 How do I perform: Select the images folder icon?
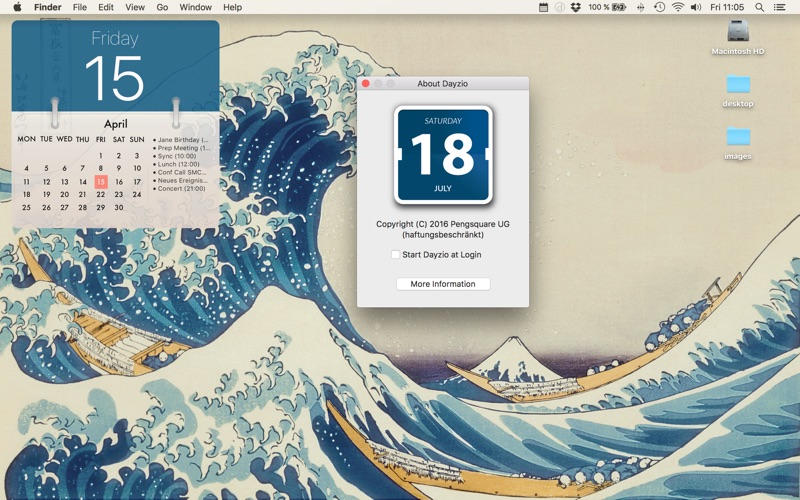738,137
